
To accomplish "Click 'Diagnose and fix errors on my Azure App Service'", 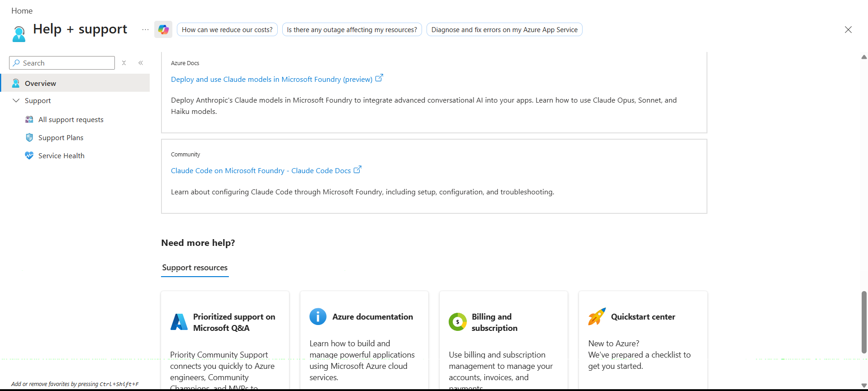I will pos(504,30).
